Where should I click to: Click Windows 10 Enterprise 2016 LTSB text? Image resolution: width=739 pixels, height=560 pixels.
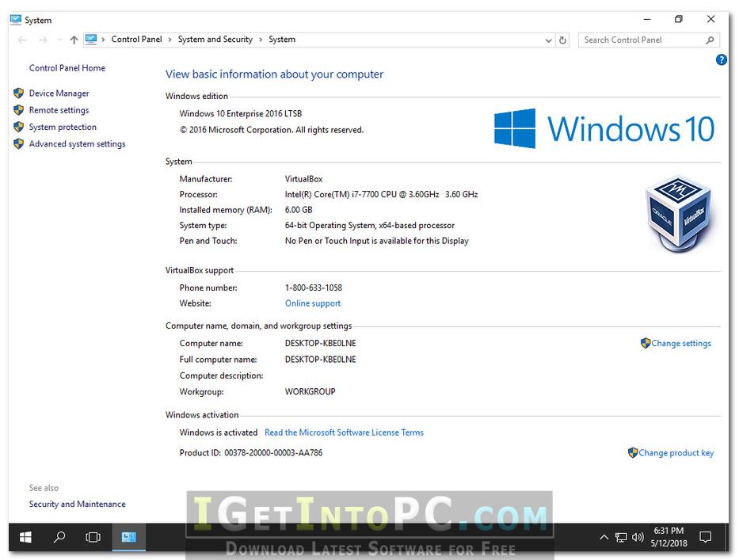pyautogui.click(x=240, y=113)
